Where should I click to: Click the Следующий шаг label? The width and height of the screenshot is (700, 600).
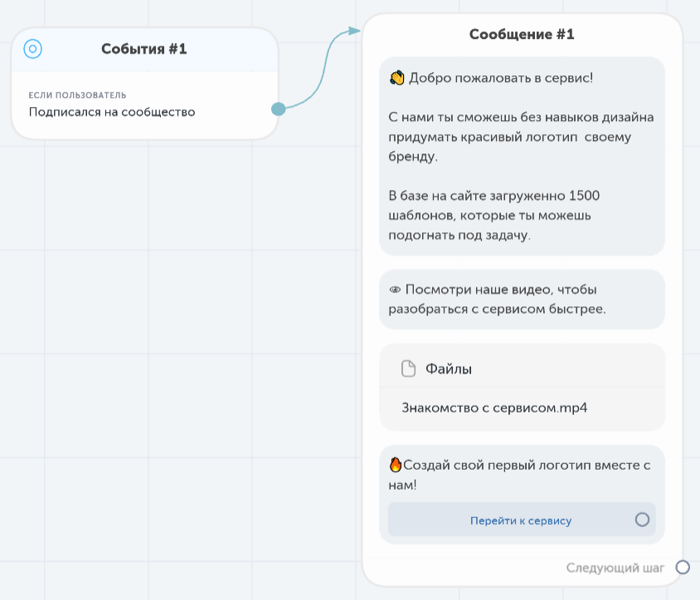(x=615, y=568)
